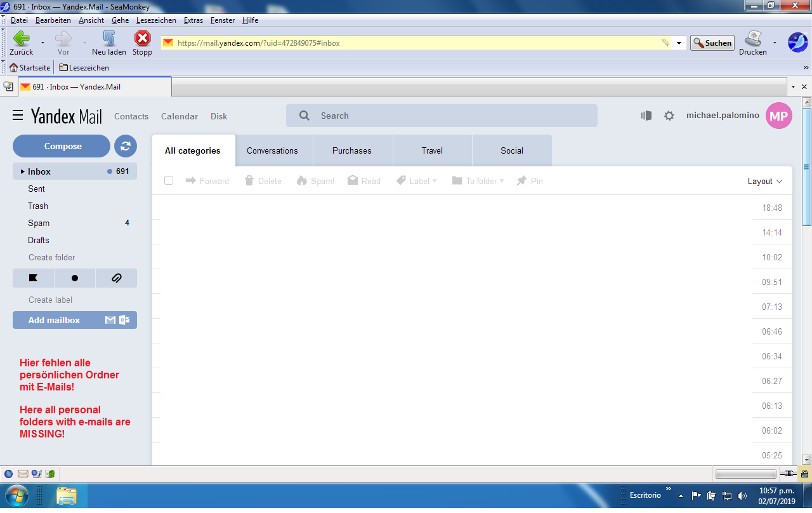Click the Search input field

pos(444,116)
